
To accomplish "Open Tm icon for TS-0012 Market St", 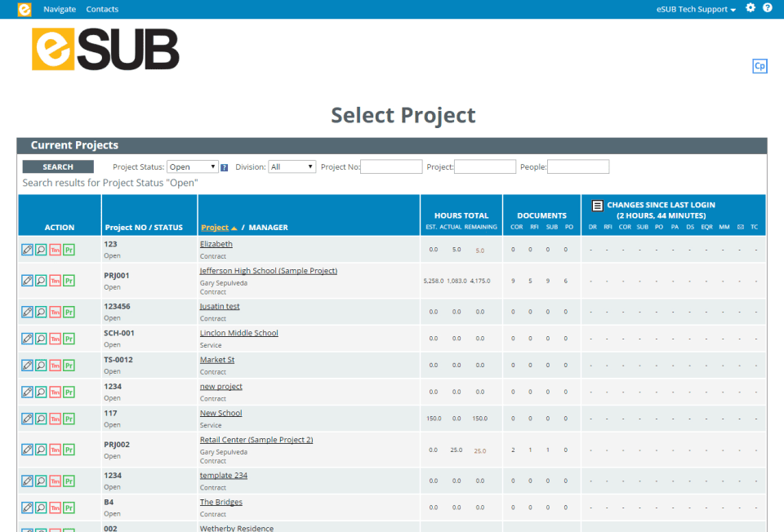I will (55, 366).
